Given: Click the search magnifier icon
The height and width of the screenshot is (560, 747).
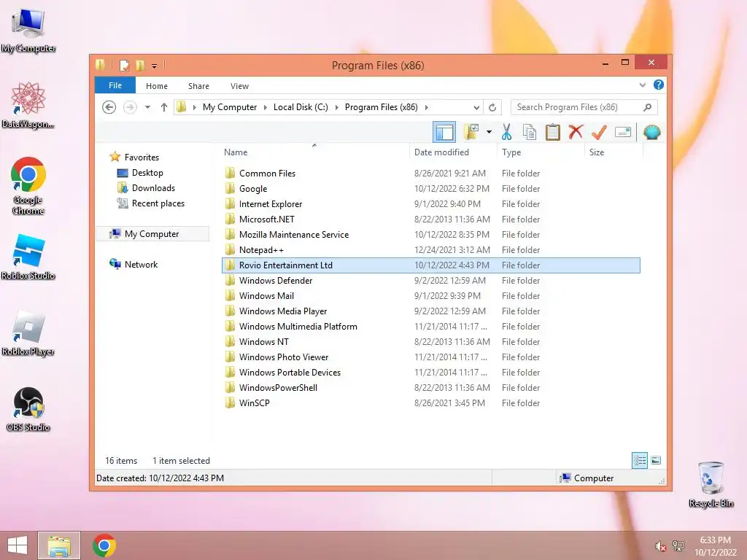Looking at the screenshot, I should coord(647,107).
